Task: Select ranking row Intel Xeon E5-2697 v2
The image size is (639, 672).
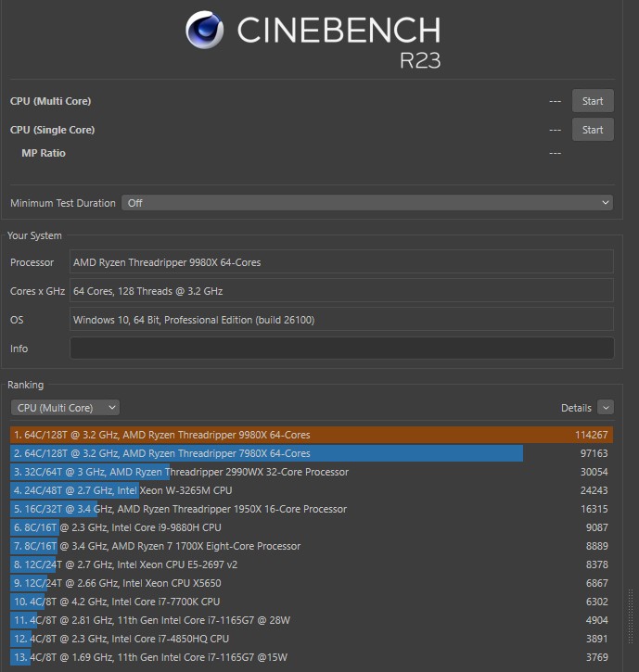Action: 312,564
